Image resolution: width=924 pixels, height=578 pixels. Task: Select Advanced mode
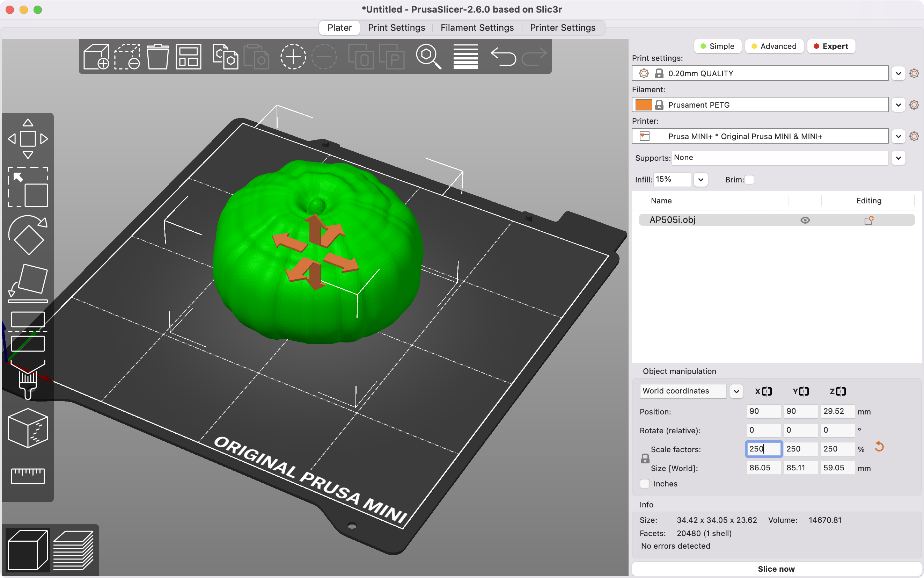pos(774,46)
